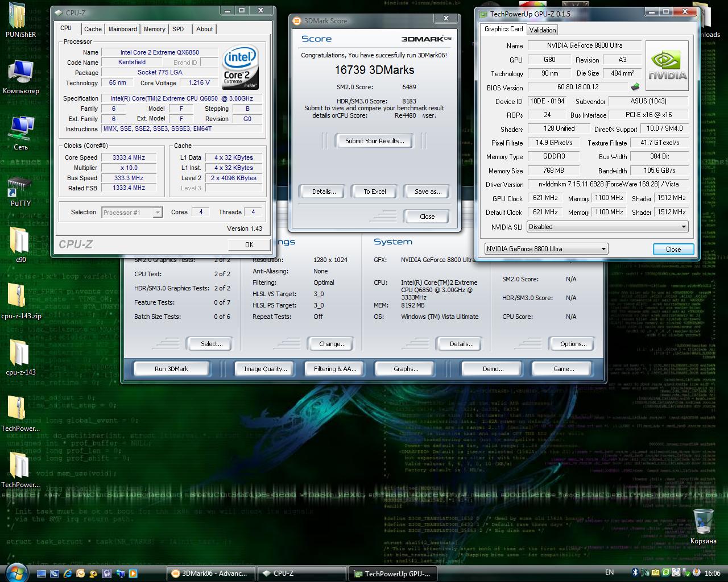
Task: Click the Bluetooth icon in system tray
Action: [x=636, y=573]
